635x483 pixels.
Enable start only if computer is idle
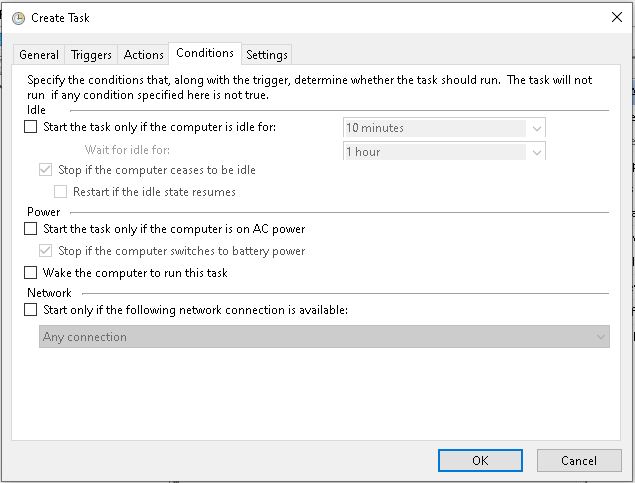(30, 127)
